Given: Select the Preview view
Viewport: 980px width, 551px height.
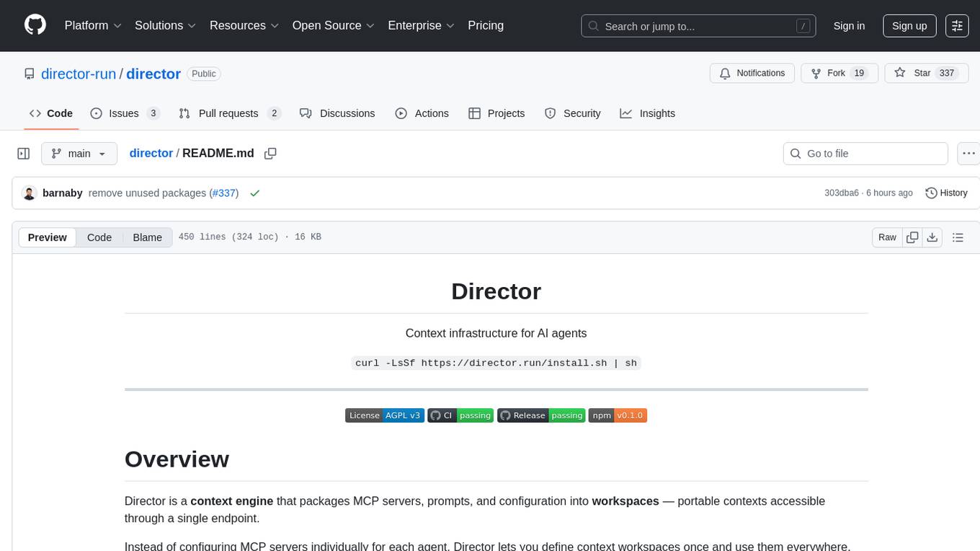Looking at the screenshot, I should pos(48,237).
